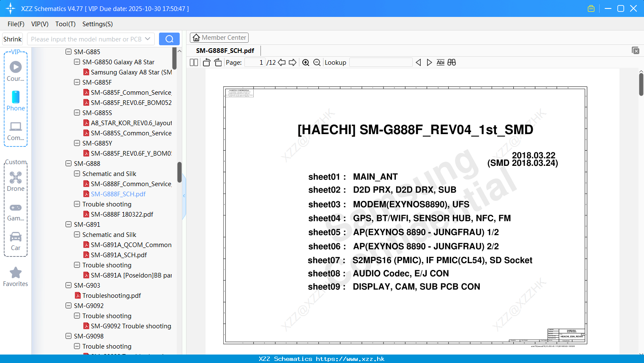Open SM-G9092 Trouble shooting file
Viewport: 644px width, 363px height.
[131, 326]
